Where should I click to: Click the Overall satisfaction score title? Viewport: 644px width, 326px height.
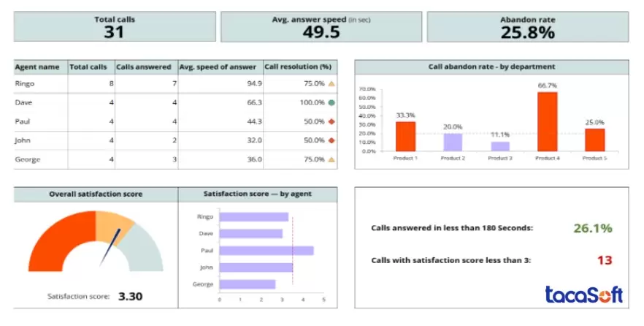click(x=96, y=194)
